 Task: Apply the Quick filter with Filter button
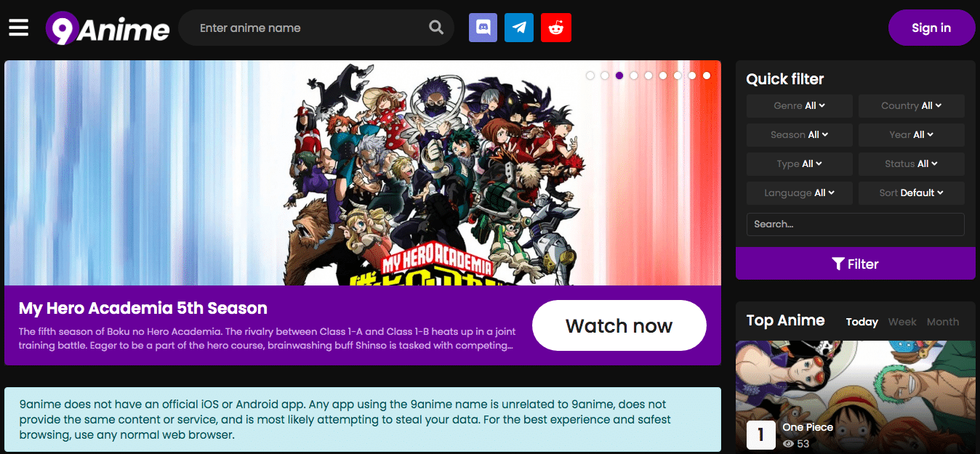coord(856,264)
